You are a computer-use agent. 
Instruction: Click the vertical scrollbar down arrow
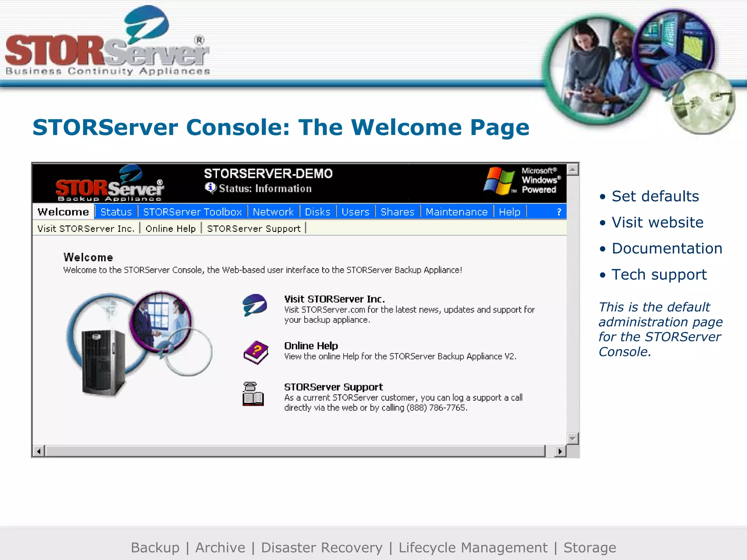click(573, 438)
